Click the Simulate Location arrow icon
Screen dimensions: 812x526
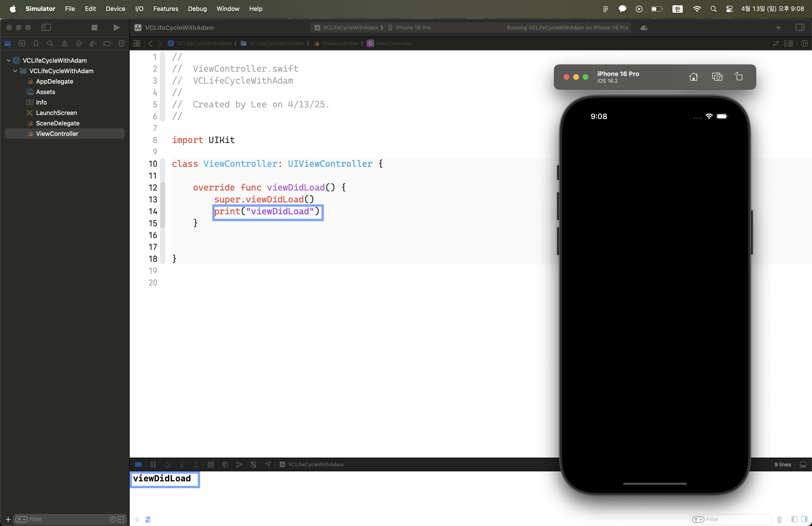(268, 464)
